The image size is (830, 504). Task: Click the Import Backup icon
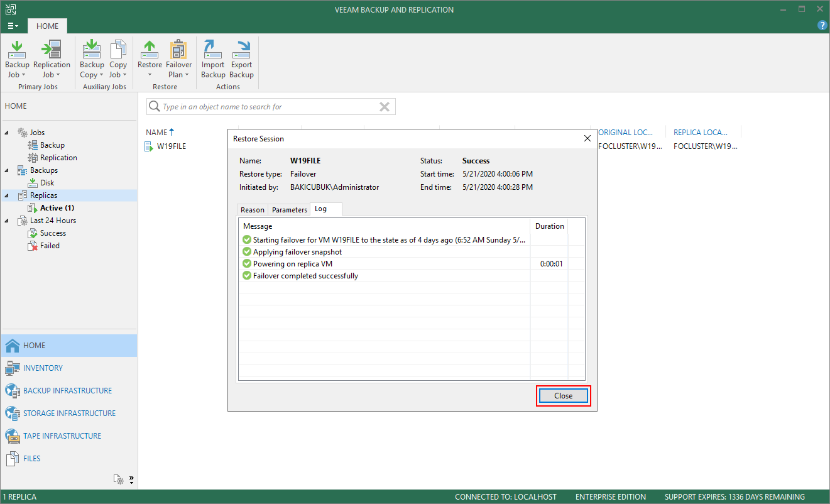213,59
